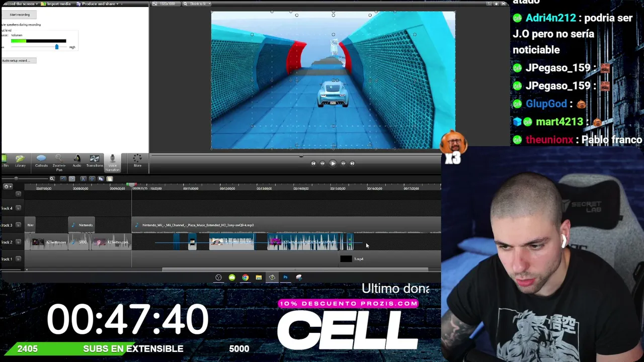Click the Cut scissors timeline button

click(x=83, y=178)
